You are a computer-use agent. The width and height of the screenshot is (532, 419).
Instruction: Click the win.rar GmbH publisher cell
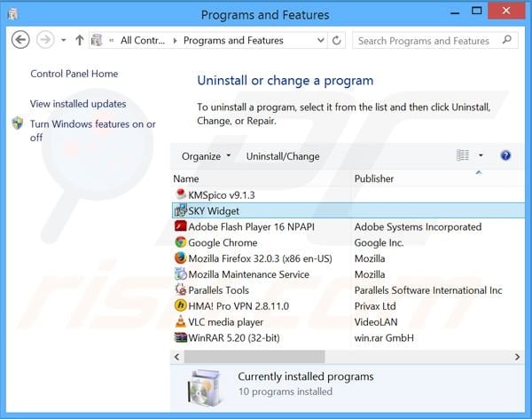pyautogui.click(x=384, y=338)
